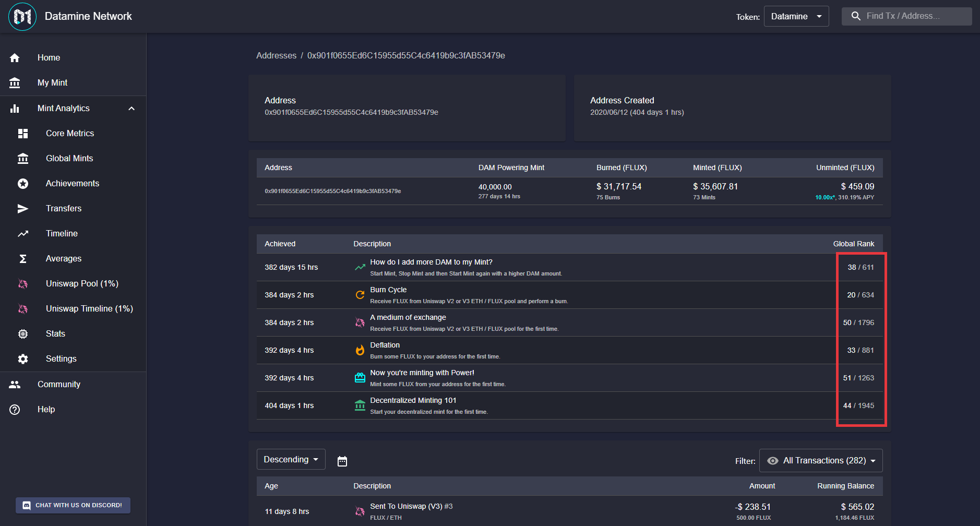Click the $ 565.02 running balance value
The width and height of the screenshot is (980, 526).
point(857,507)
